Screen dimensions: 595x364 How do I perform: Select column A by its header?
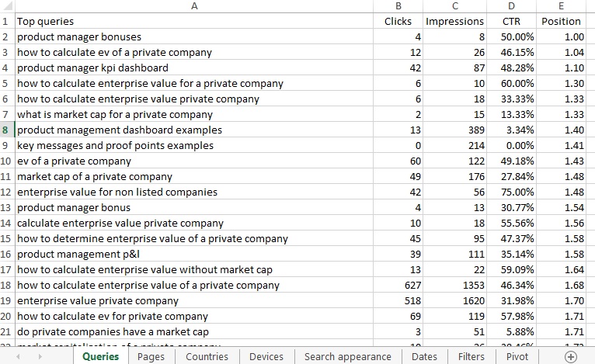click(194, 6)
